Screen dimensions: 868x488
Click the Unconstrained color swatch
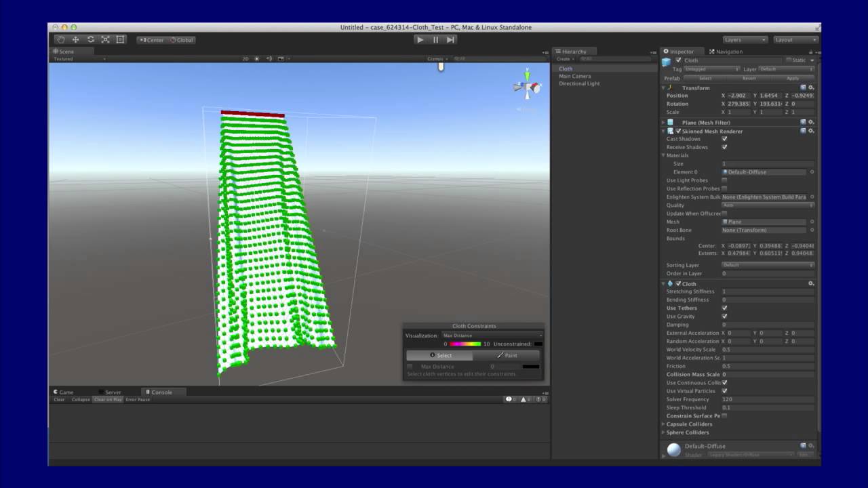click(538, 344)
